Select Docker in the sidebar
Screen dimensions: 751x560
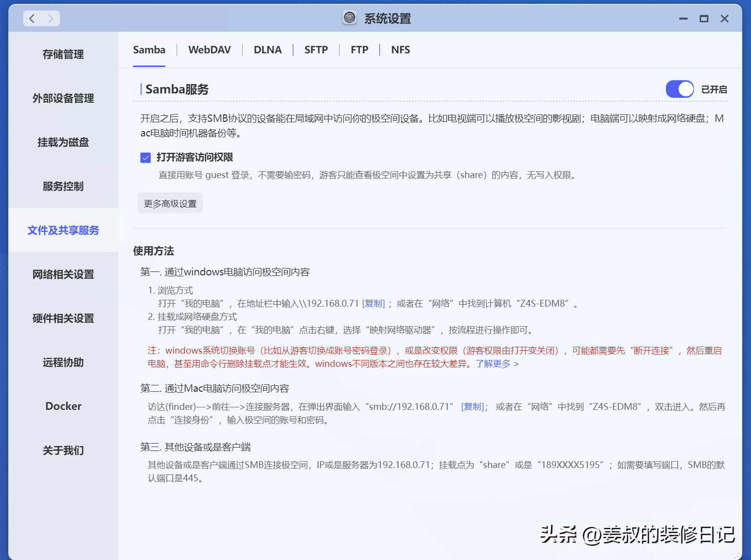tap(63, 406)
